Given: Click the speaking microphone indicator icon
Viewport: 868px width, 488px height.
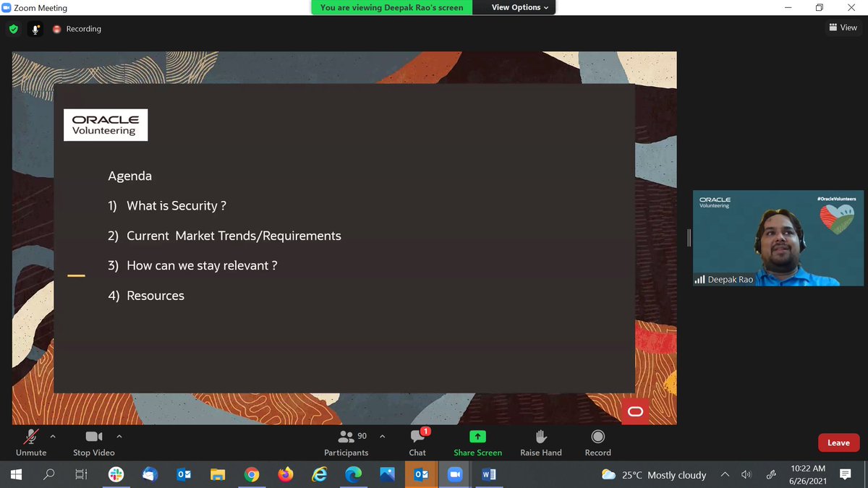Looking at the screenshot, I should [35, 29].
